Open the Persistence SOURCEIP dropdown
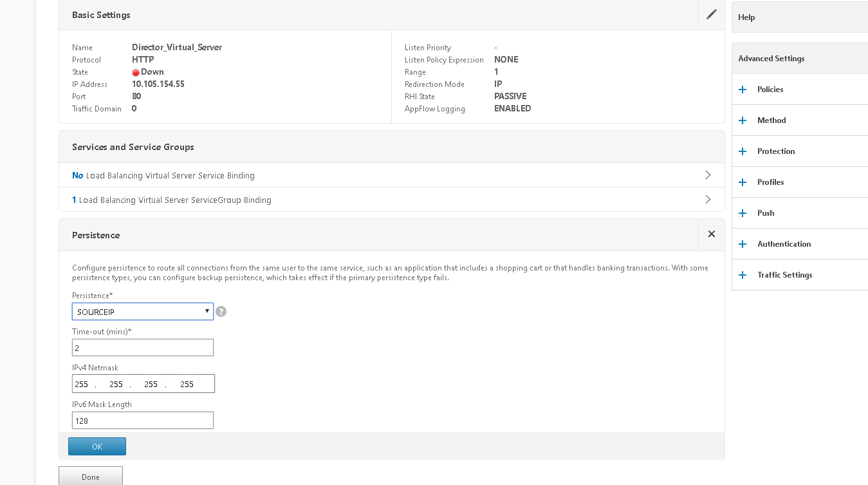 pyautogui.click(x=142, y=312)
